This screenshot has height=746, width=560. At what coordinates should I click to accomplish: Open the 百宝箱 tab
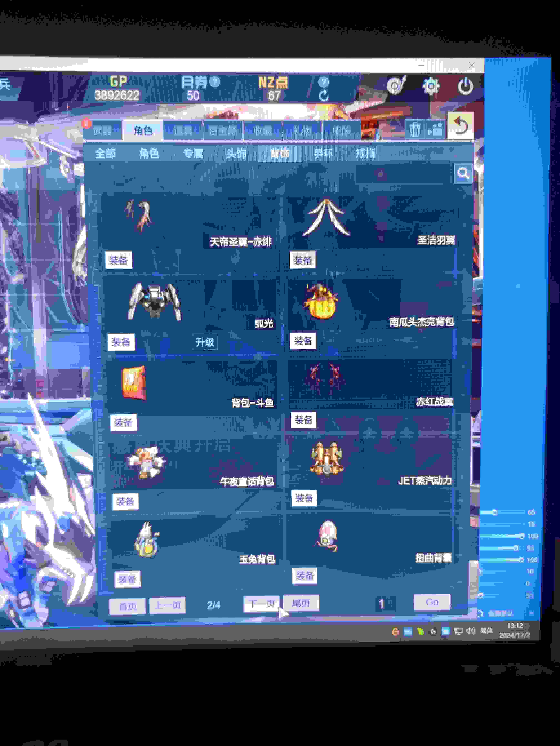(x=223, y=130)
